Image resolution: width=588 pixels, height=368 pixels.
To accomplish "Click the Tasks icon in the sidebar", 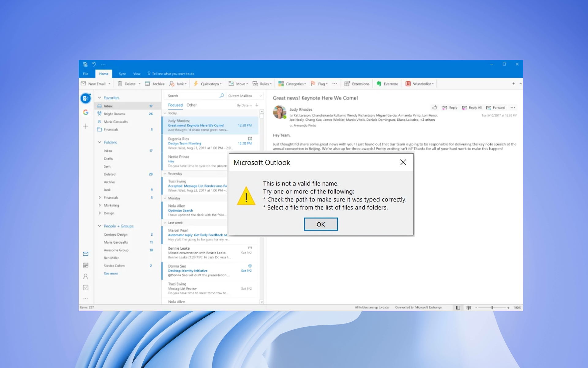I will (85, 287).
